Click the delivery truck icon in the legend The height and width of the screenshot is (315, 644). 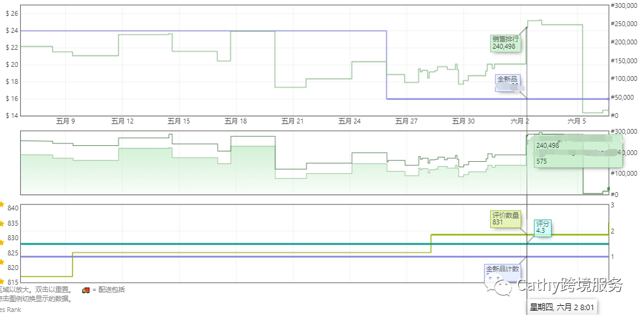click(86, 290)
